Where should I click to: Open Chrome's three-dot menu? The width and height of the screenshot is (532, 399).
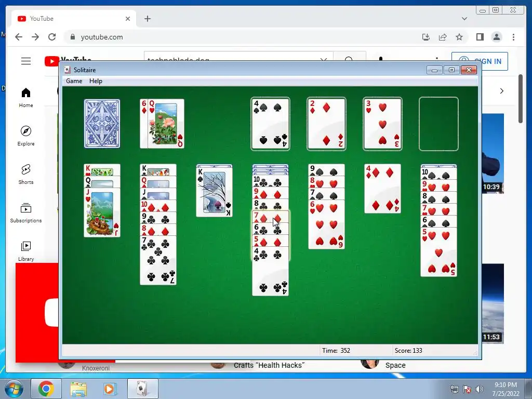513,37
